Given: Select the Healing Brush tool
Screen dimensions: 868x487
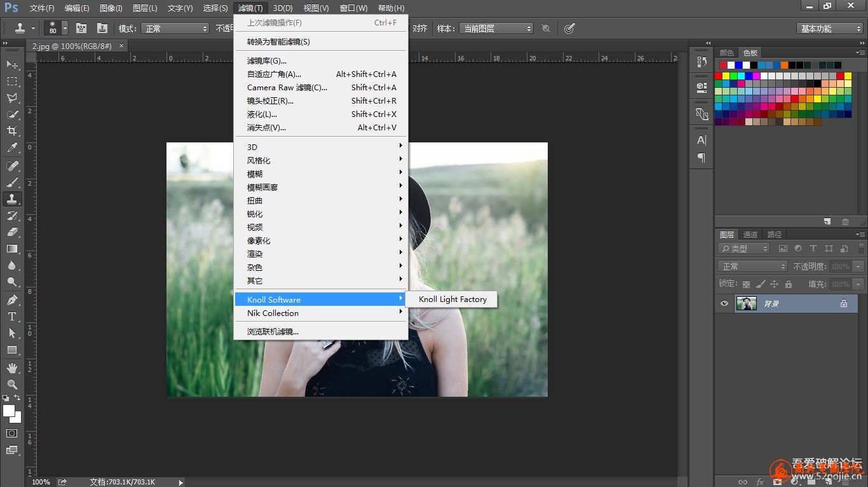Looking at the screenshot, I should point(11,166).
